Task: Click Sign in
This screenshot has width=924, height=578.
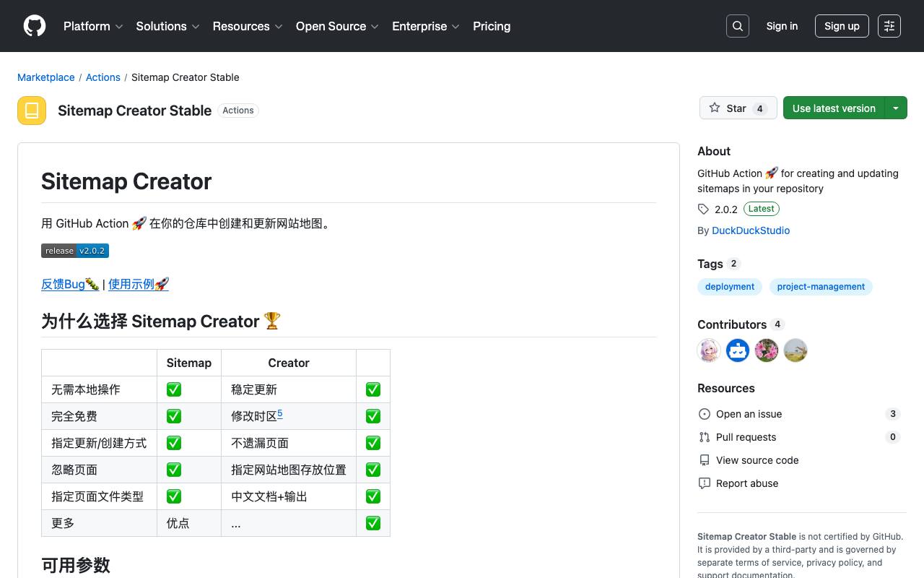Action: tap(782, 26)
